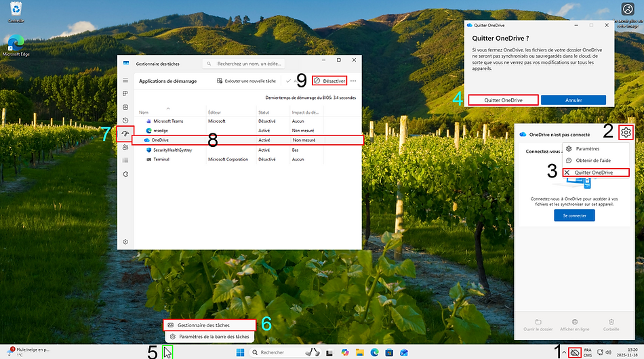Select Paramètres de la barre des tâches

pos(209,337)
